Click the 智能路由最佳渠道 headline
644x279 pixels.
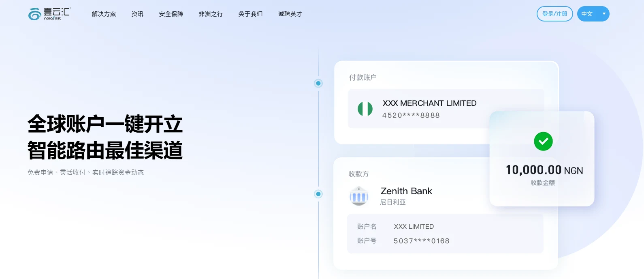pos(105,150)
